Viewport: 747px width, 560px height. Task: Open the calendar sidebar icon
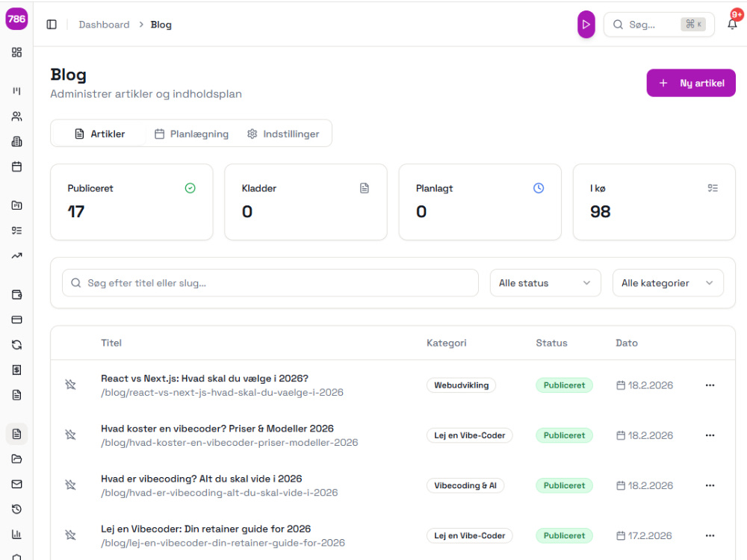pyautogui.click(x=16, y=167)
